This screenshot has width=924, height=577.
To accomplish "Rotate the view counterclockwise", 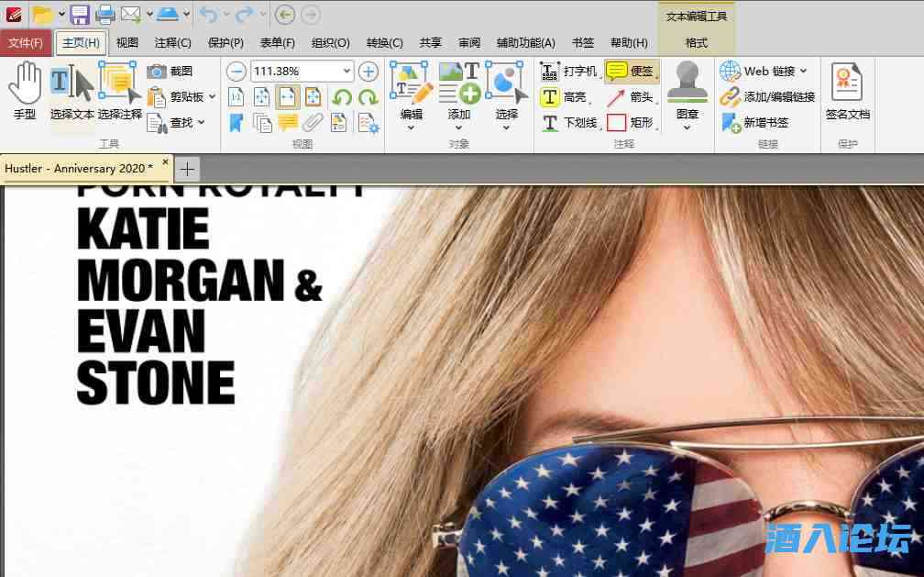I will tap(341, 96).
